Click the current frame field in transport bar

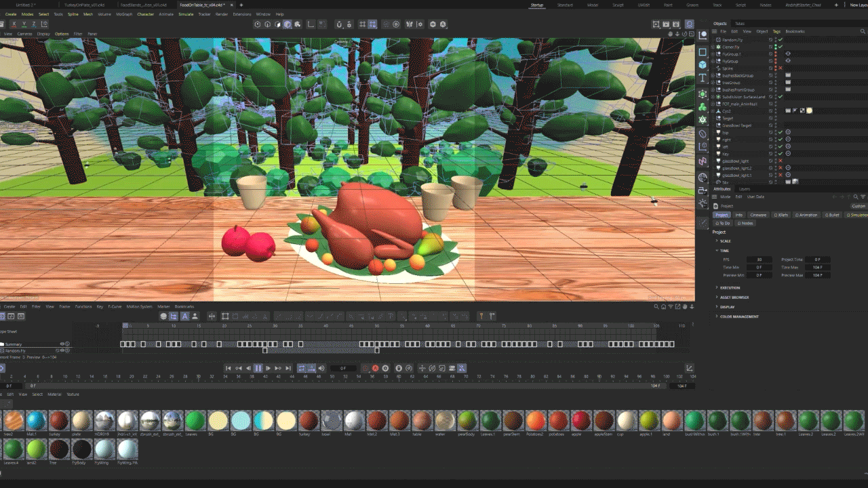click(343, 368)
